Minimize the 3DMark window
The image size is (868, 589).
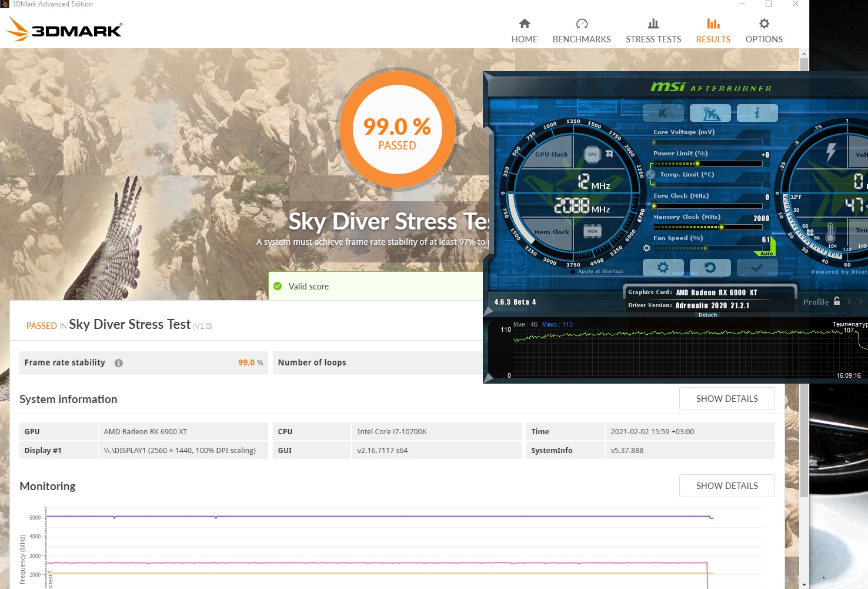tap(742, 4)
